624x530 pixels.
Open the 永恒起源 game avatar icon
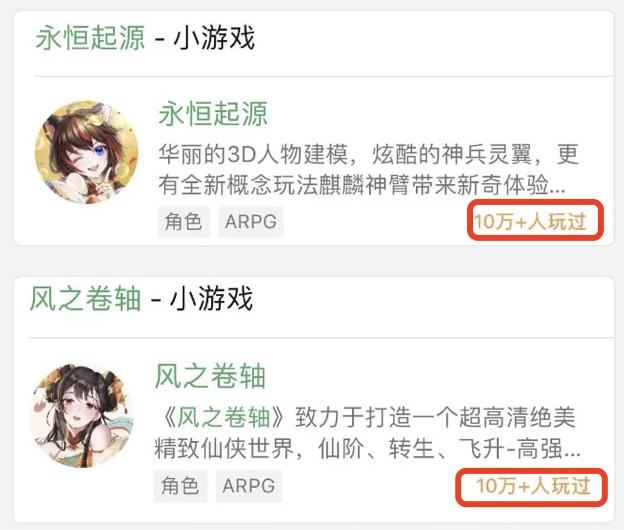pos(87,152)
